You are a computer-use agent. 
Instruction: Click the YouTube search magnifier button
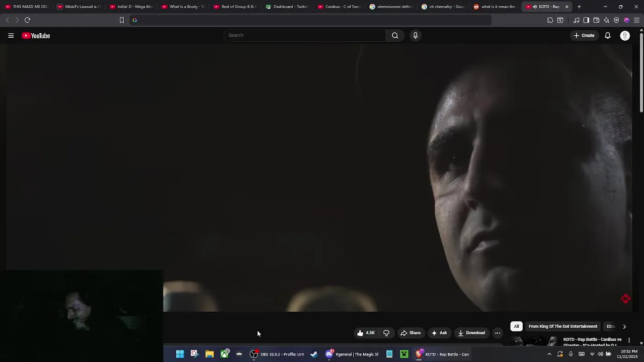pos(395,35)
